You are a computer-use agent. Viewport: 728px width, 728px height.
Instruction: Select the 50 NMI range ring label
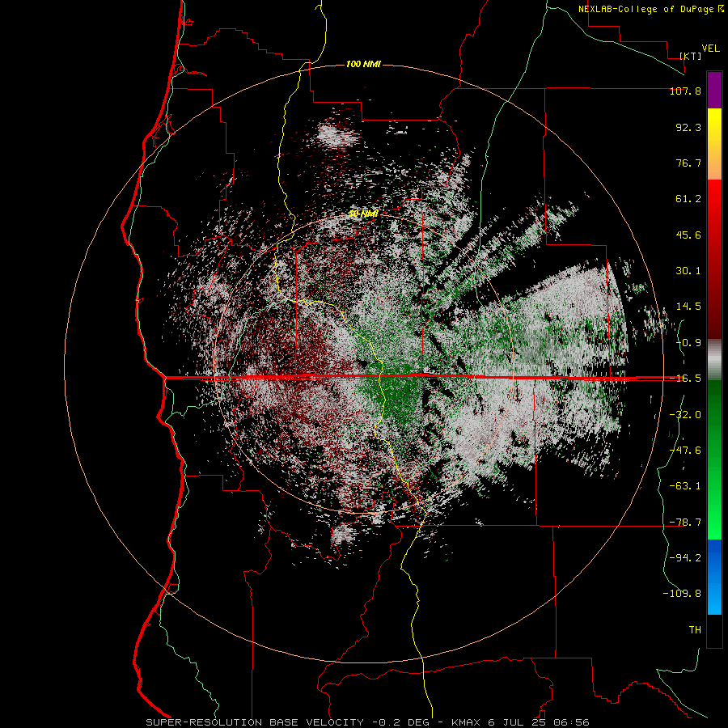(x=363, y=214)
